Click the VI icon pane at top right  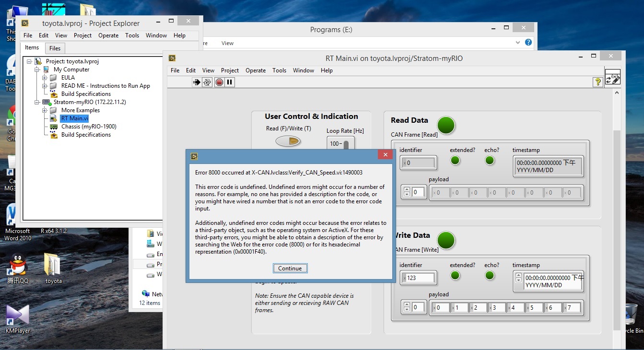coord(613,77)
